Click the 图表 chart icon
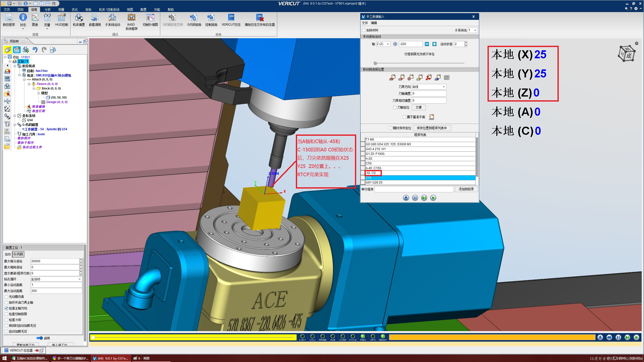This screenshot has height=362, width=644. click(x=35, y=18)
